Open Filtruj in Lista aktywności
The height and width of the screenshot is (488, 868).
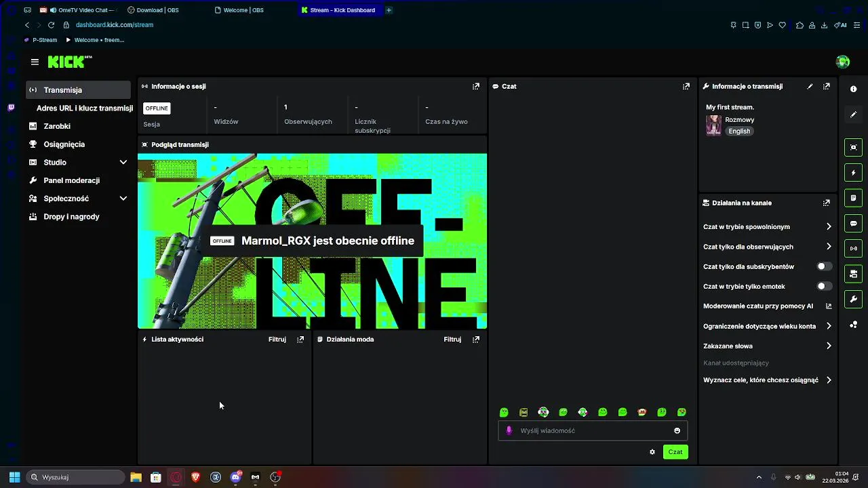(x=277, y=339)
